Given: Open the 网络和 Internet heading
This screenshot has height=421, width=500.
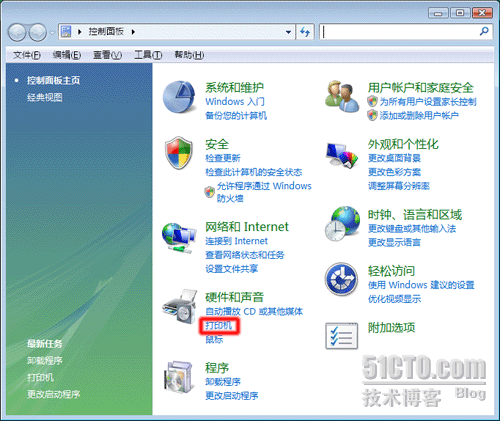Looking at the screenshot, I should [x=247, y=227].
